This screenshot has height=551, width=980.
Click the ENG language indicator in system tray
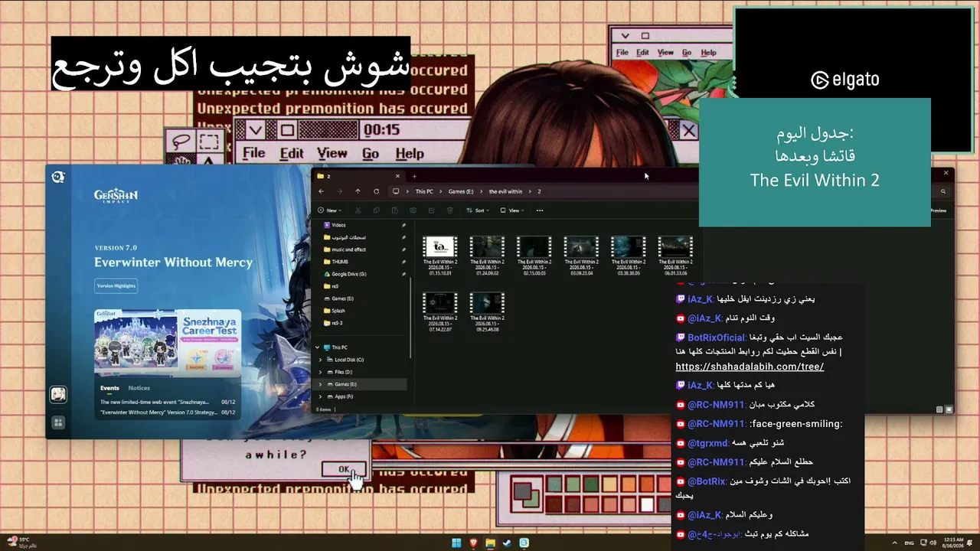910,543
